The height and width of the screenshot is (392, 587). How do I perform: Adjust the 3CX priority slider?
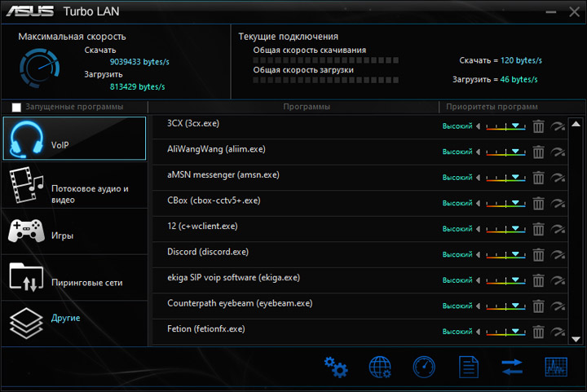pyautogui.click(x=505, y=127)
